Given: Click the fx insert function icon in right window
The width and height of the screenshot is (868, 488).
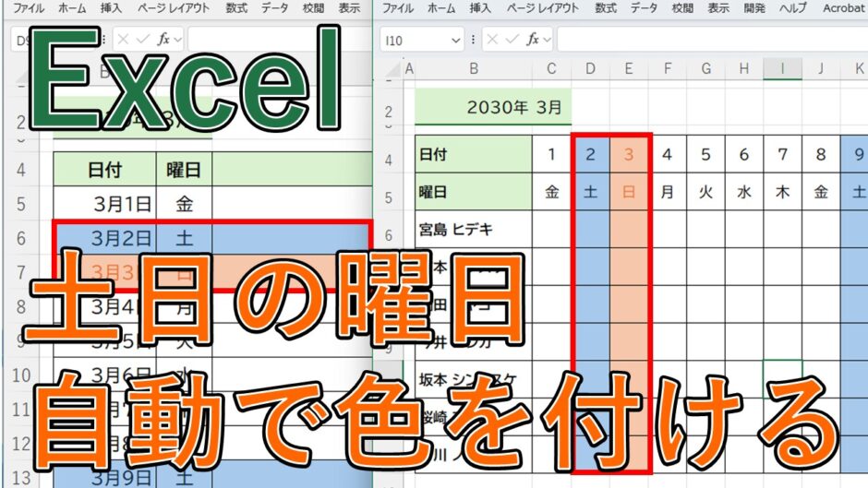Looking at the screenshot, I should (x=533, y=39).
